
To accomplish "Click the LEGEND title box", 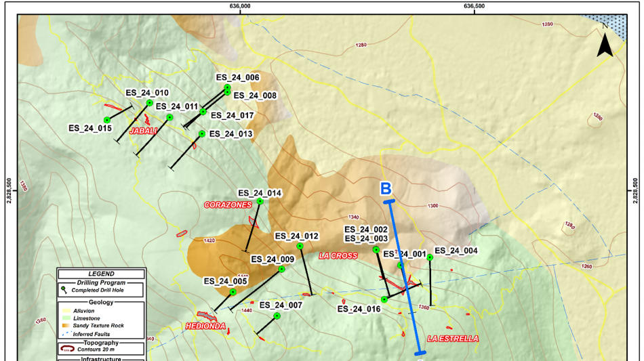I will [x=102, y=274].
